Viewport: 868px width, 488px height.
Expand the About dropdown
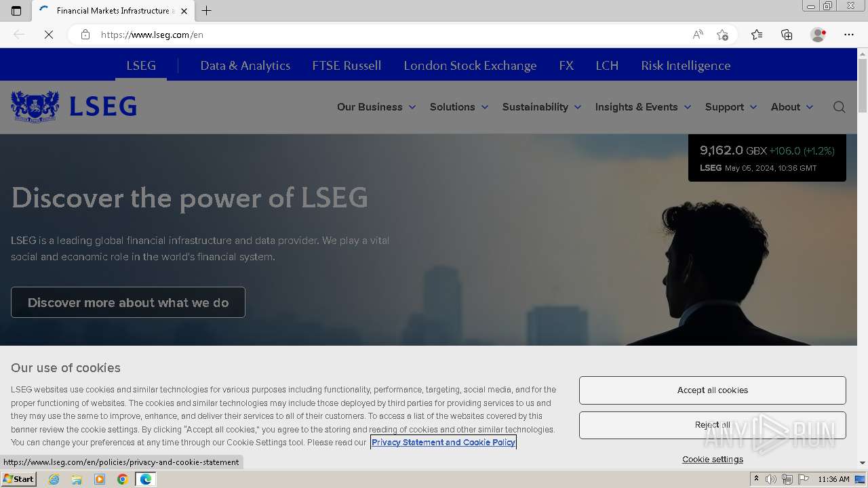coord(792,107)
